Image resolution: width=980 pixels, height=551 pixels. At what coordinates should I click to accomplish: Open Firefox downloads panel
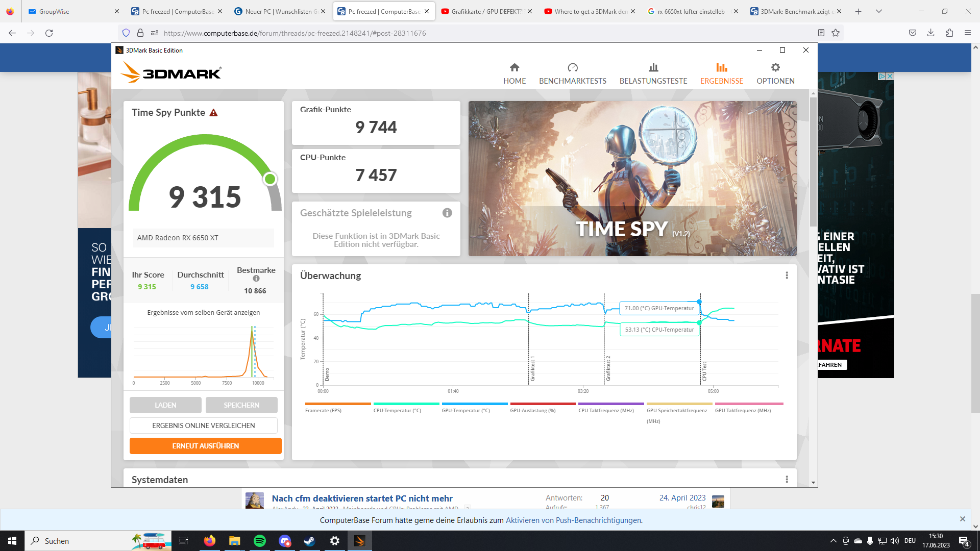tap(930, 33)
